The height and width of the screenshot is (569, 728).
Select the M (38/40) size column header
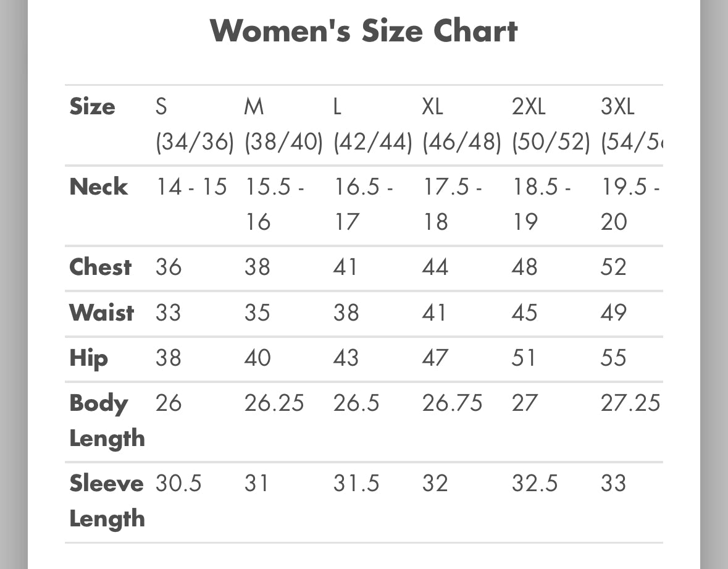283,124
